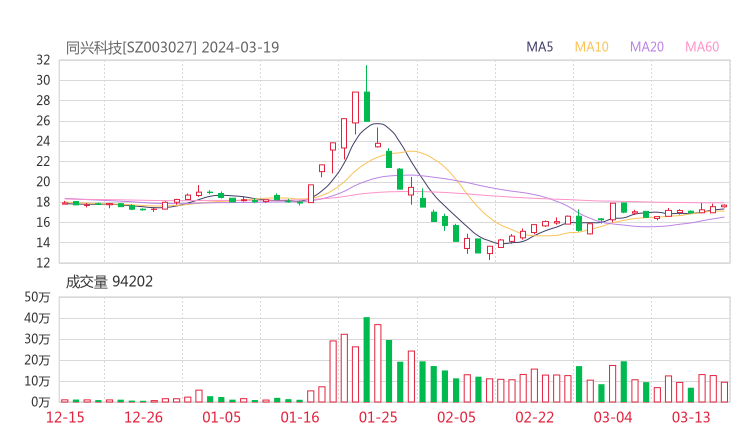
Task: Click the 40万 volume axis label
Action: tap(37, 318)
